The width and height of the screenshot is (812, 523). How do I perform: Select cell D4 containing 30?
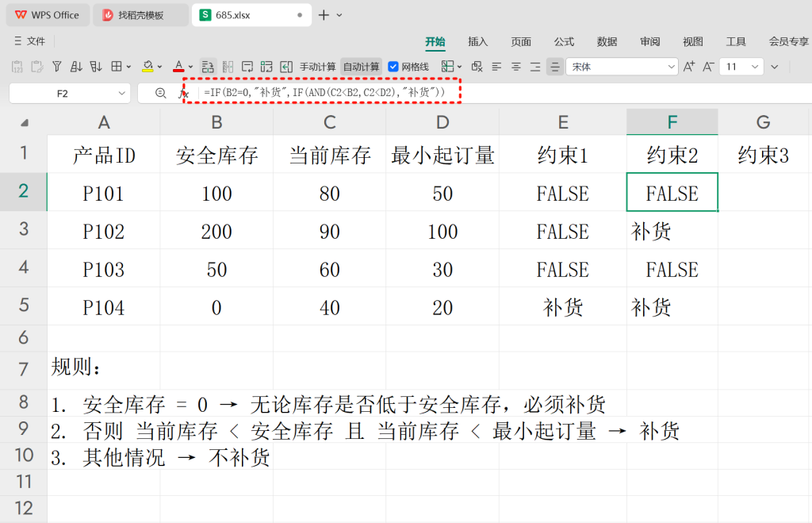[x=442, y=269]
